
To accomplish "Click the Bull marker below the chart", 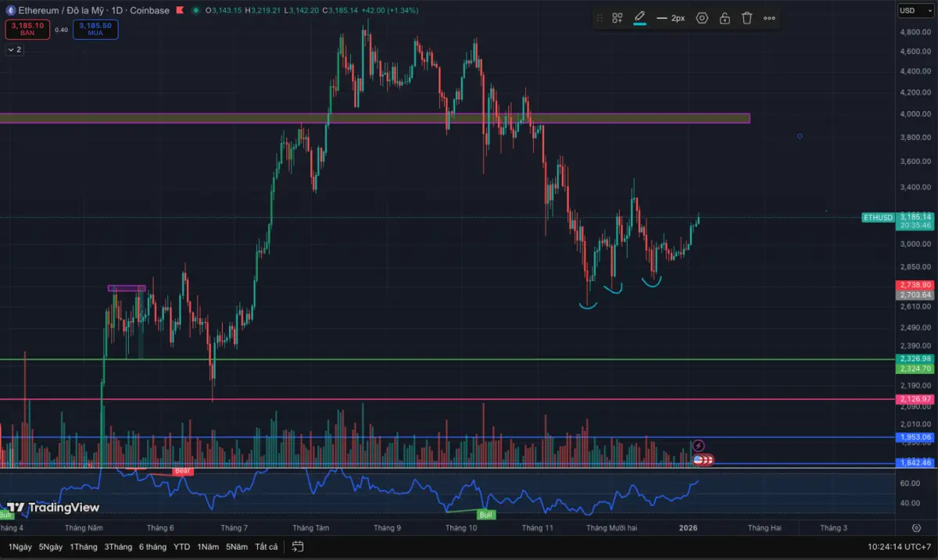I will pyautogui.click(x=486, y=515).
